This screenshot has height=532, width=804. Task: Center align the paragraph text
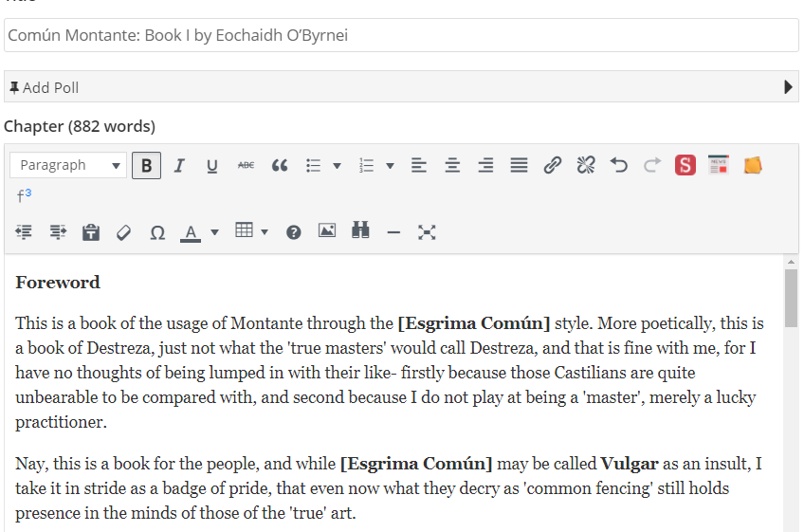[452, 165]
